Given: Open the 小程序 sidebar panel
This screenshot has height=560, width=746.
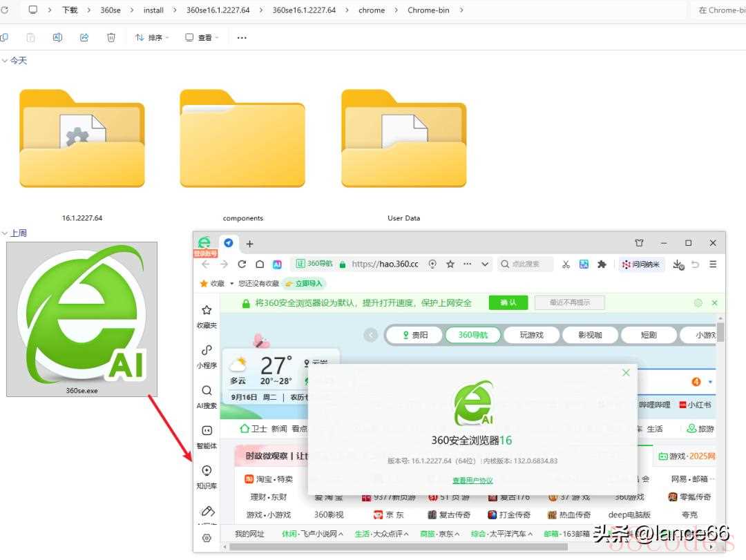Looking at the screenshot, I should click(x=207, y=357).
